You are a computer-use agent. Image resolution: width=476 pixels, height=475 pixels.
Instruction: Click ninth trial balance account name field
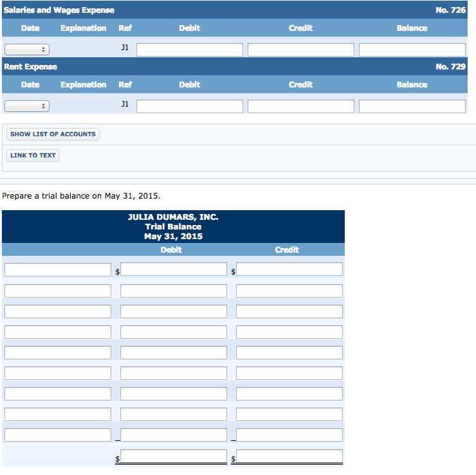tap(58, 435)
